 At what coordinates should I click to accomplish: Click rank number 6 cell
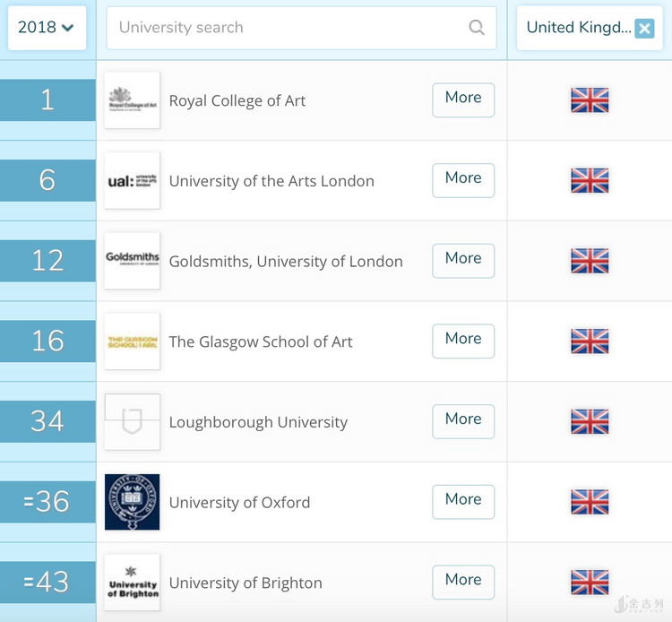47,180
